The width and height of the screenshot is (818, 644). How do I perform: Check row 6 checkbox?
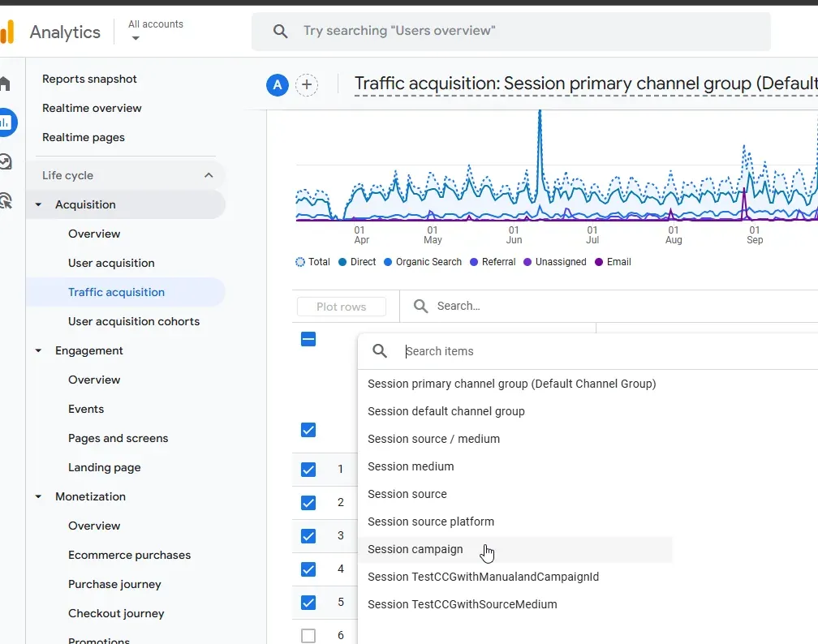308,636
